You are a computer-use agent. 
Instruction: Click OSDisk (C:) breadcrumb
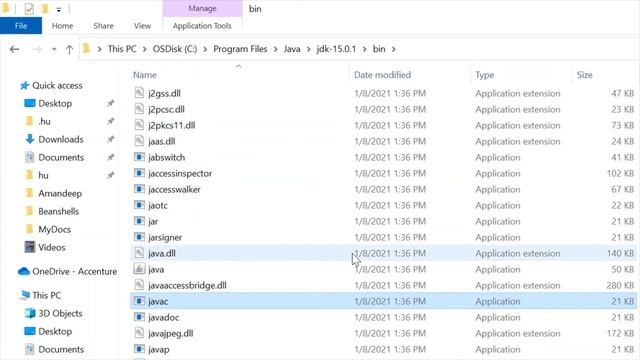(175, 49)
